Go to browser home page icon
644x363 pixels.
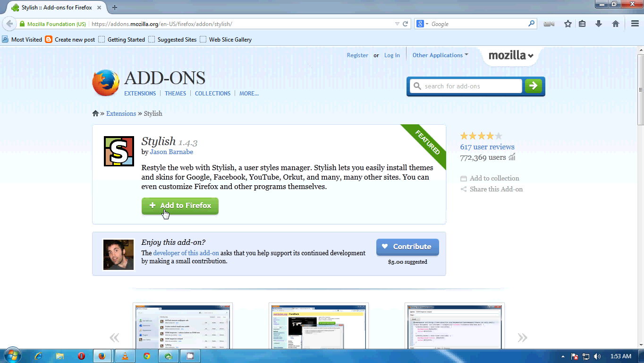616,24
